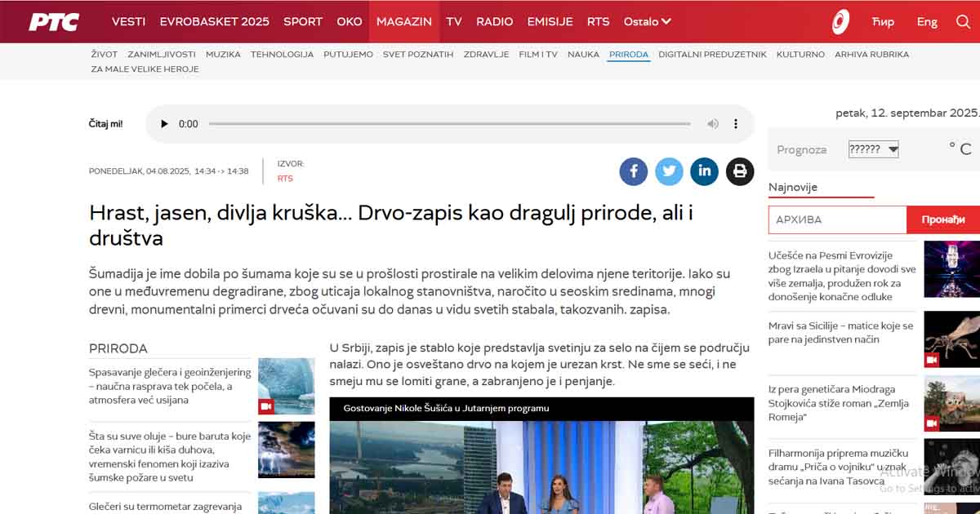Mute the audio player volume

(x=713, y=124)
